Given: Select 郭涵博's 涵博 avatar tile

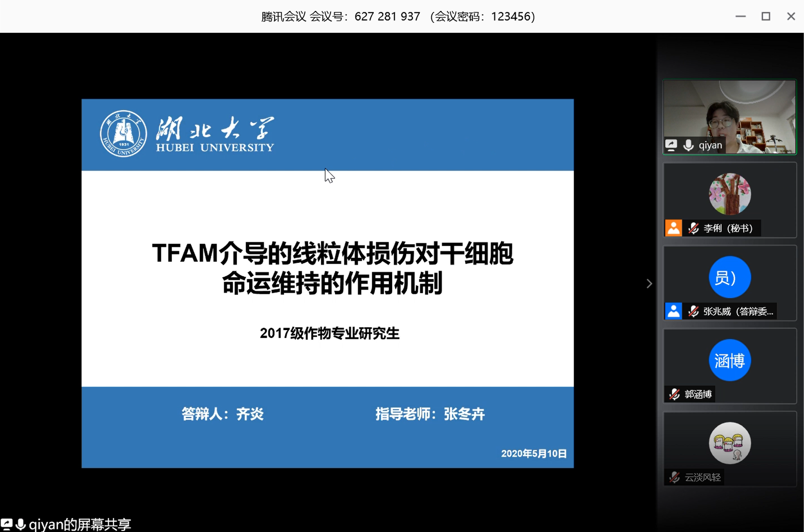Looking at the screenshot, I should (x=729, y=360).
